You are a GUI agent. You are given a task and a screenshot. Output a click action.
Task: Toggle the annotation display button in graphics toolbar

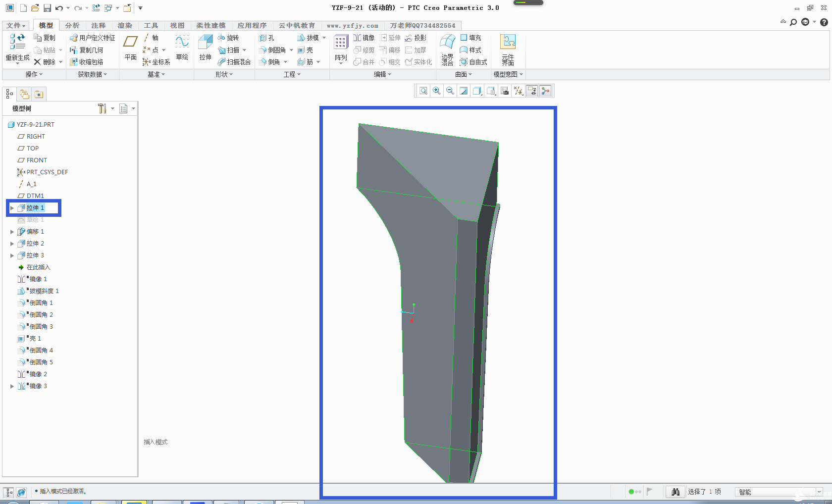532,91
